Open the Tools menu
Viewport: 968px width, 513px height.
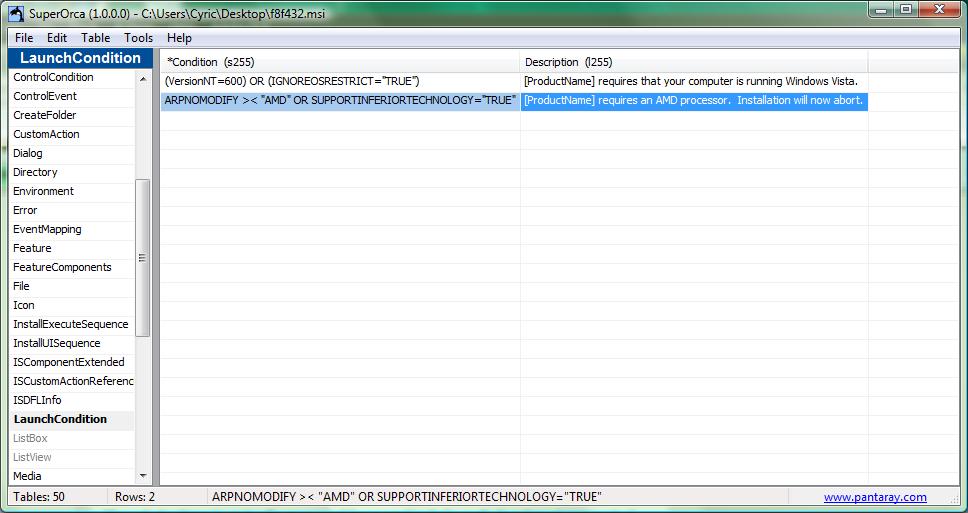click(139, 38)
